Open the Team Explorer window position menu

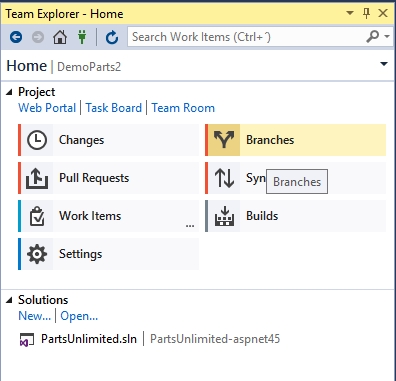click(x=350, y=13)
